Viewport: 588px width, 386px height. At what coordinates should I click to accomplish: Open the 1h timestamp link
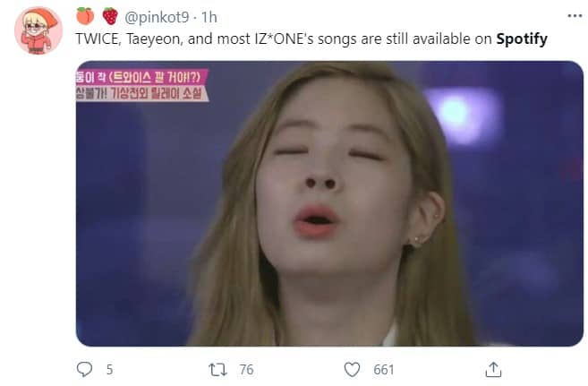pyautogui.click(x=209, y=17)
